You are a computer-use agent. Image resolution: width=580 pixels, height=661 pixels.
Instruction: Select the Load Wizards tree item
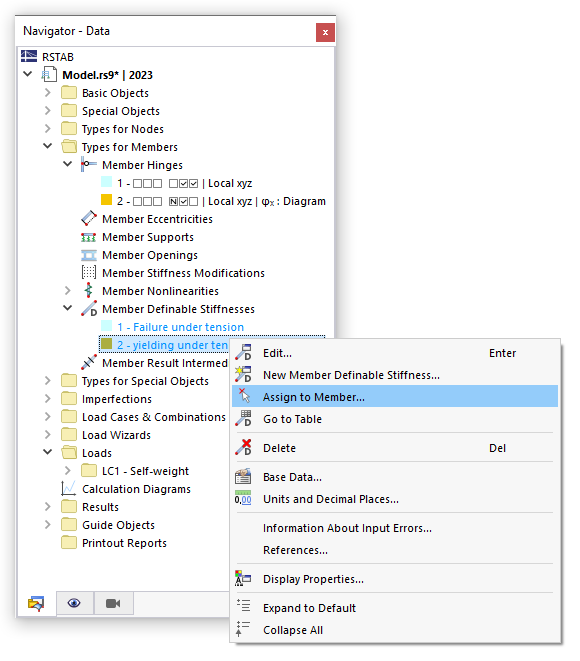(116, 435)
